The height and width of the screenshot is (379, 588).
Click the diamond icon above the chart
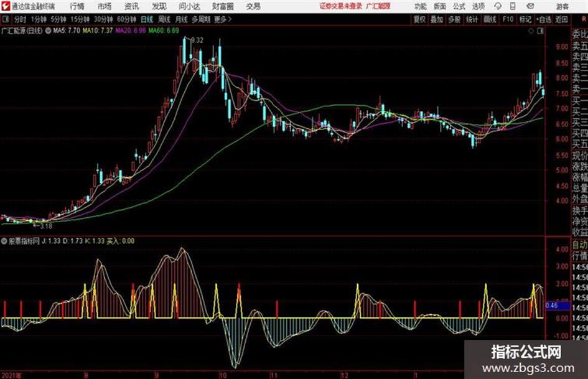(531, 31)
